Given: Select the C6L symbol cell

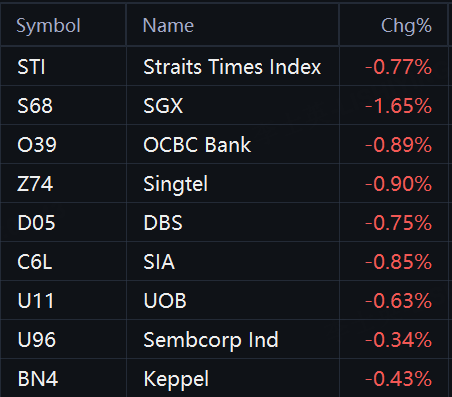Looking at the screenshot, I should coord(35,262).
